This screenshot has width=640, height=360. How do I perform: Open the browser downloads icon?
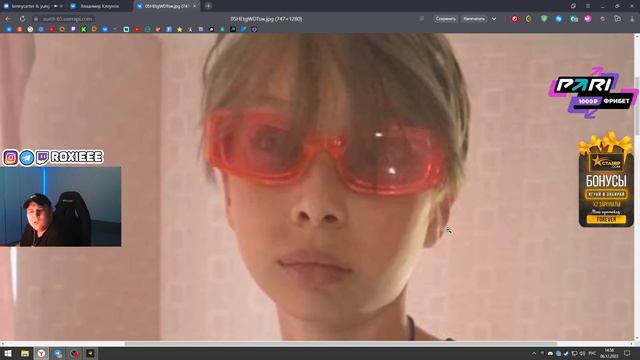(x=632, y=19)
